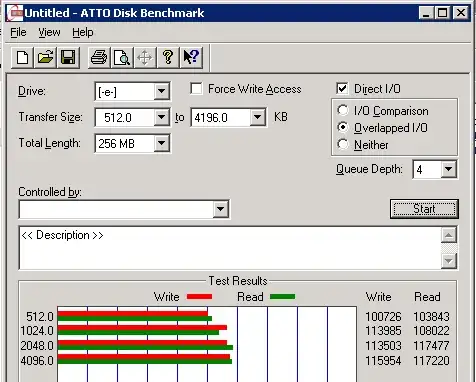Open the Total Length dropdown
Viewport: 476px width, 382px height.
point(162,143)
